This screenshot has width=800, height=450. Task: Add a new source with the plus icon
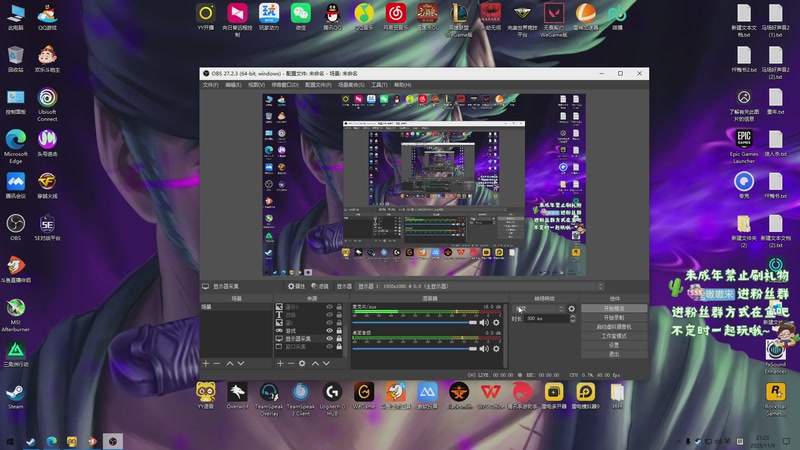[280, 363]
